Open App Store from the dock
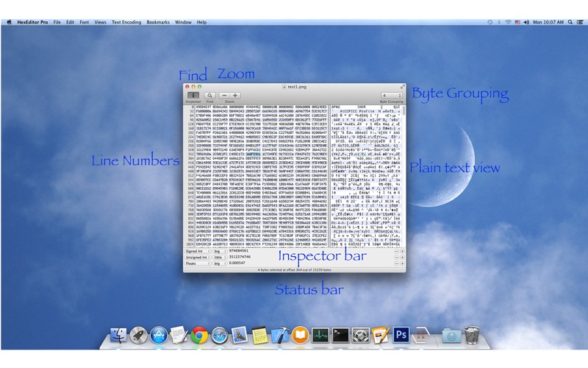This screenshot has height=368, width=588. tap(159, 335)
